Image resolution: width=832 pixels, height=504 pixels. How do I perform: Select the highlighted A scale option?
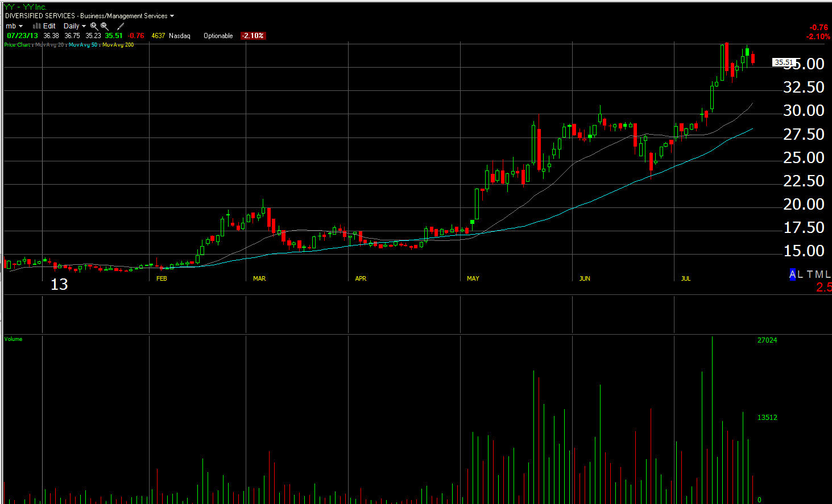(792, 274)
